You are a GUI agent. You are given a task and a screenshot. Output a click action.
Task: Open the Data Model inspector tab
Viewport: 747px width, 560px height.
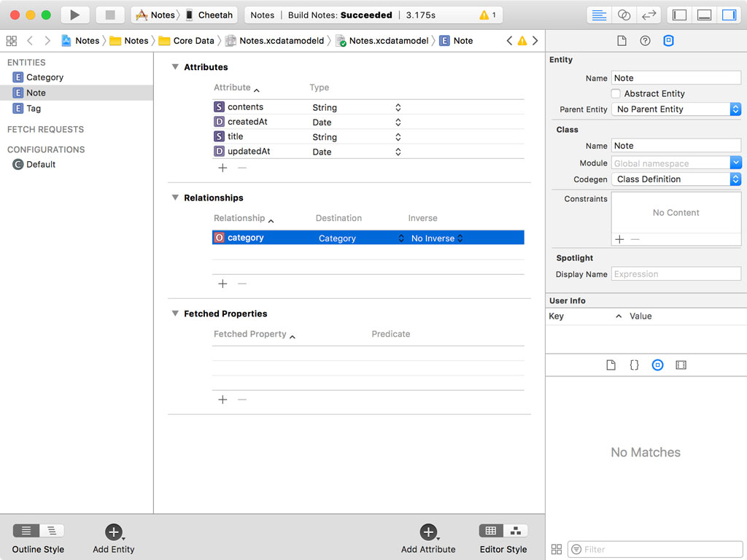click(668, 41)
